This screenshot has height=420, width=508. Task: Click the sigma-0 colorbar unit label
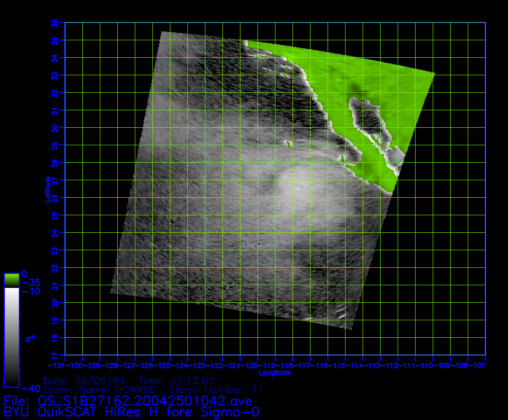pyautogui.click(x=30, y=338)
